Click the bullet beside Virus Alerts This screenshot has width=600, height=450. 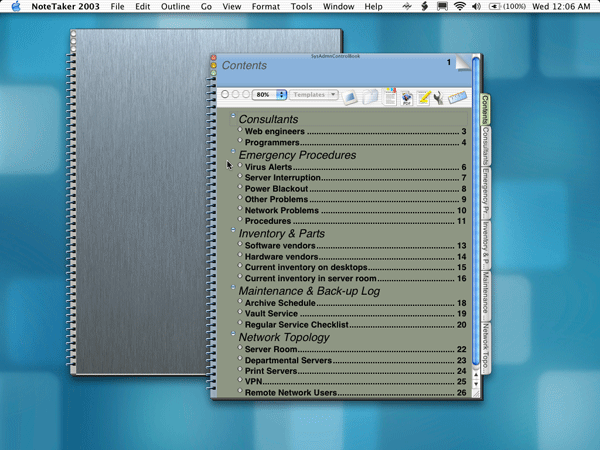pyautogui.click(x=240, y=165)
